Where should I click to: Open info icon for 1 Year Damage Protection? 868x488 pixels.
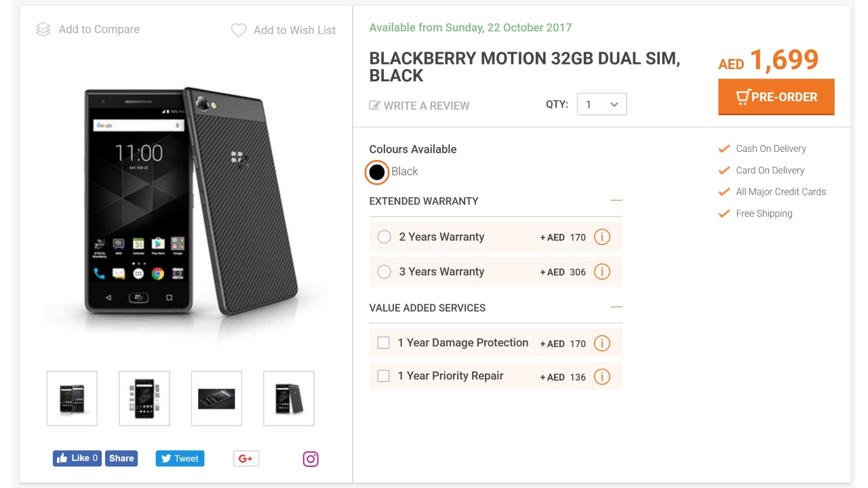[601, 343]
